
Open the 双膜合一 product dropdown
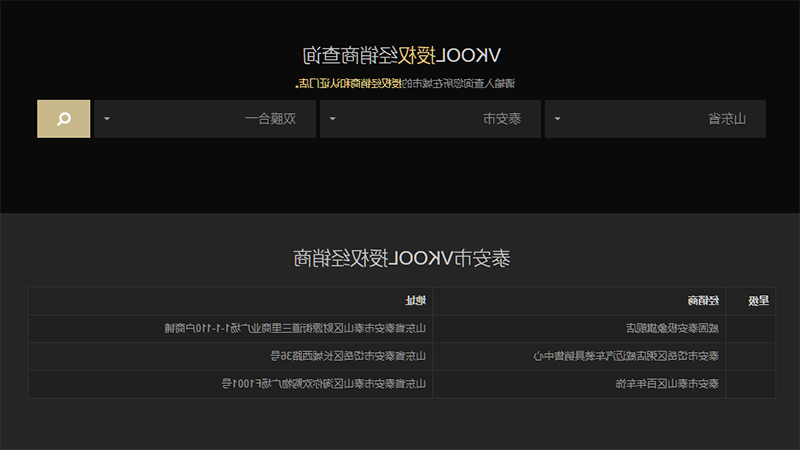pos(205,119)
